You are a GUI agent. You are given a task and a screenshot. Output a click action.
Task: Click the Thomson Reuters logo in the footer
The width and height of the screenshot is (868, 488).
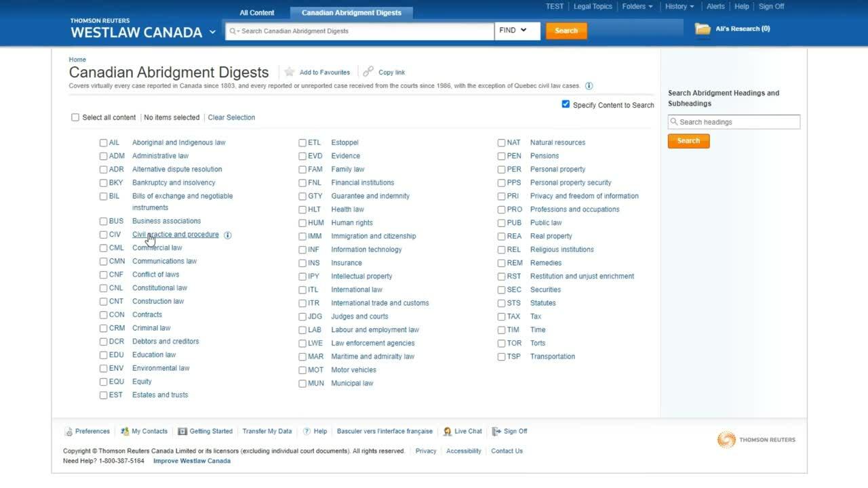[x=756, y=440]
